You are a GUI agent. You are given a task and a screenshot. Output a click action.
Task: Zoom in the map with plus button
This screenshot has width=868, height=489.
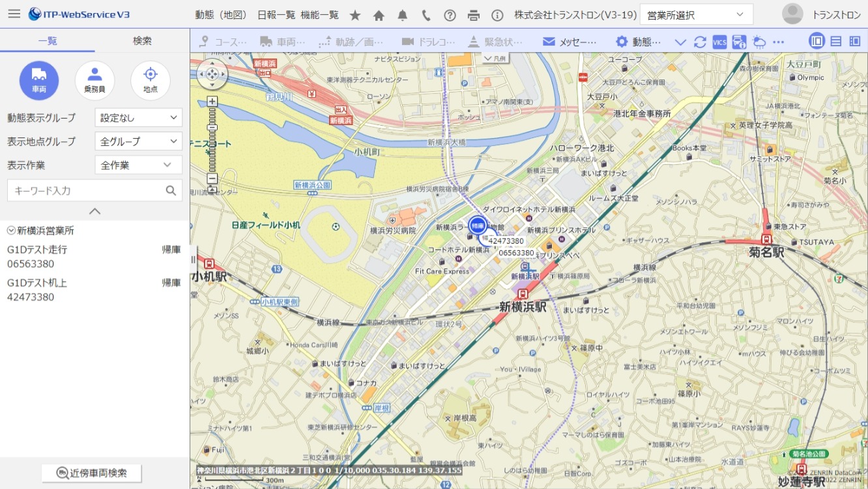point(212,101)
